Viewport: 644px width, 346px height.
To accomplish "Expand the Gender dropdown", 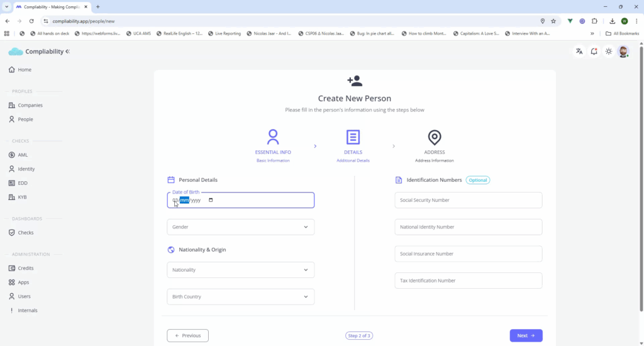I will click(240, 227).
